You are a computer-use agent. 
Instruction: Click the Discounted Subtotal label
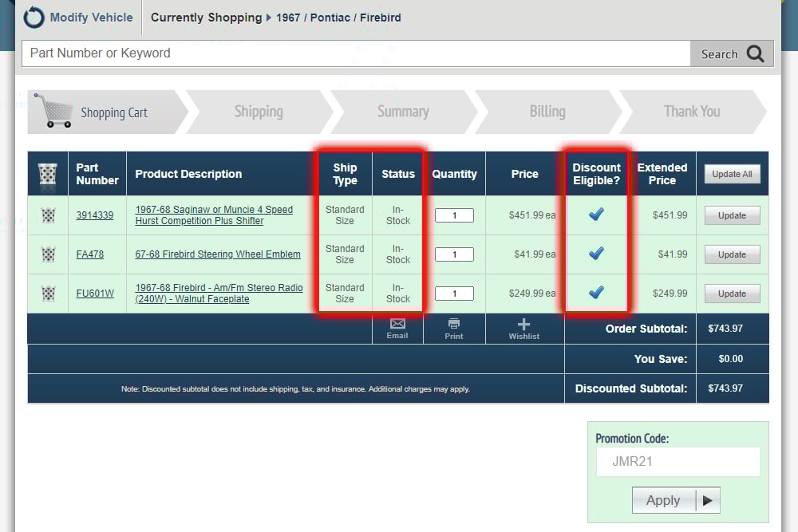click(x=631, y=388)
